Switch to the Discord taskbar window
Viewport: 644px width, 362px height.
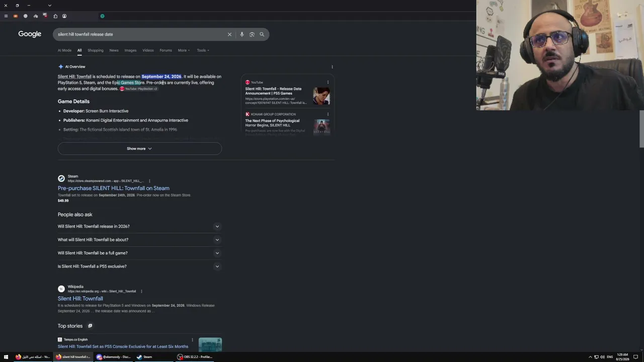click(113, 357)
